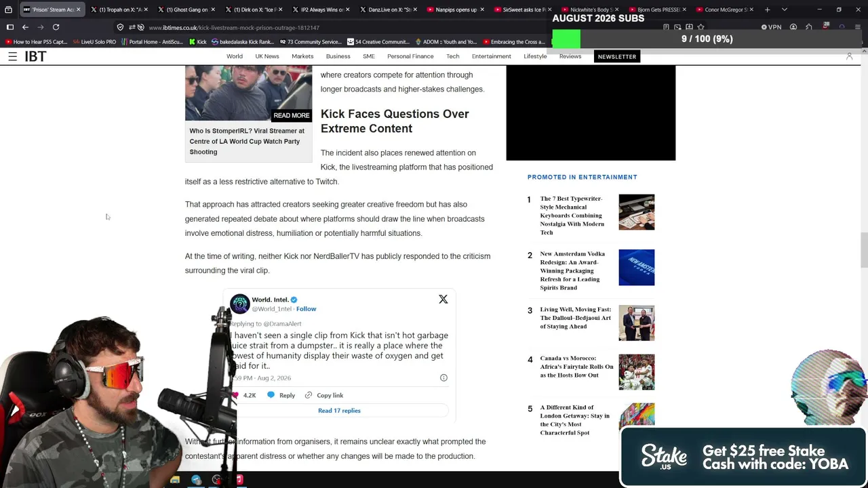
Task: Click the page vertical scrollbar
Action: [864, 251]
